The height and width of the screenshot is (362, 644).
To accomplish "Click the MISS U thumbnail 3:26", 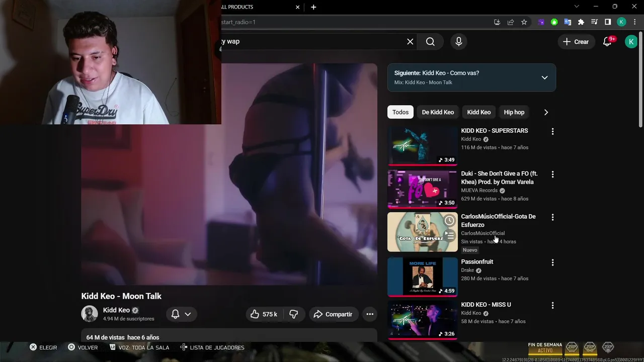I will (423, 320).
